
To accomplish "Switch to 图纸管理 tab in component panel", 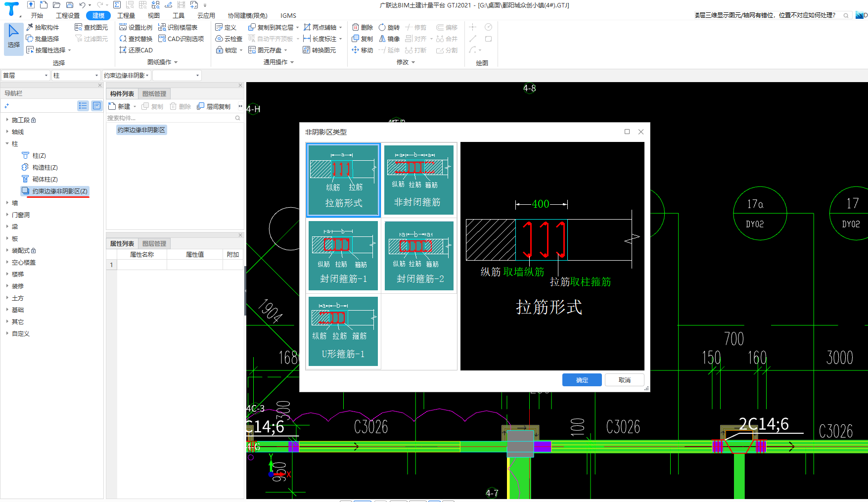I will click(x=154, y=93).
